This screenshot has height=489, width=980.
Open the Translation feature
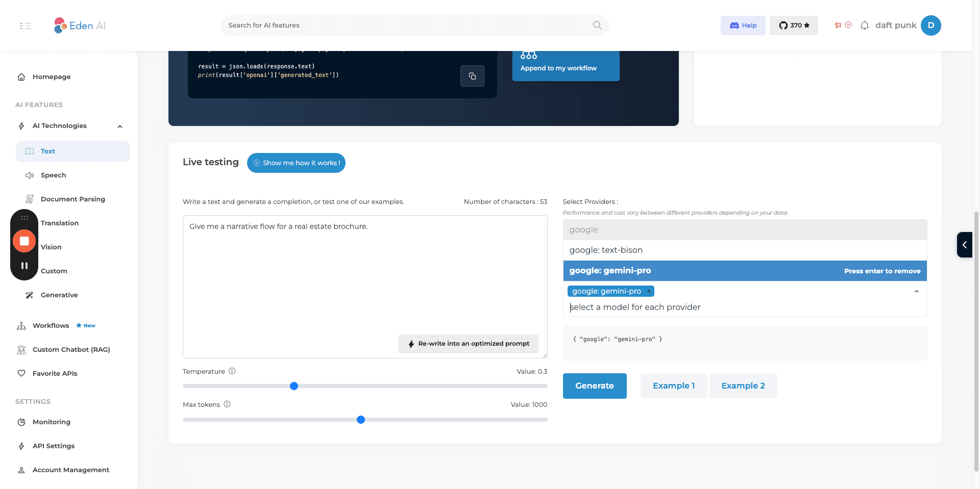point(60,223)
